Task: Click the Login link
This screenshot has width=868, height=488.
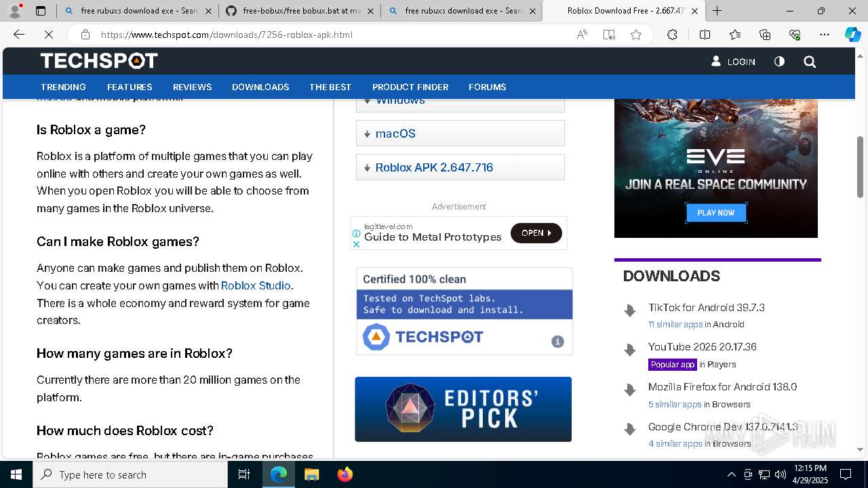Action: [x=733, y=62]
